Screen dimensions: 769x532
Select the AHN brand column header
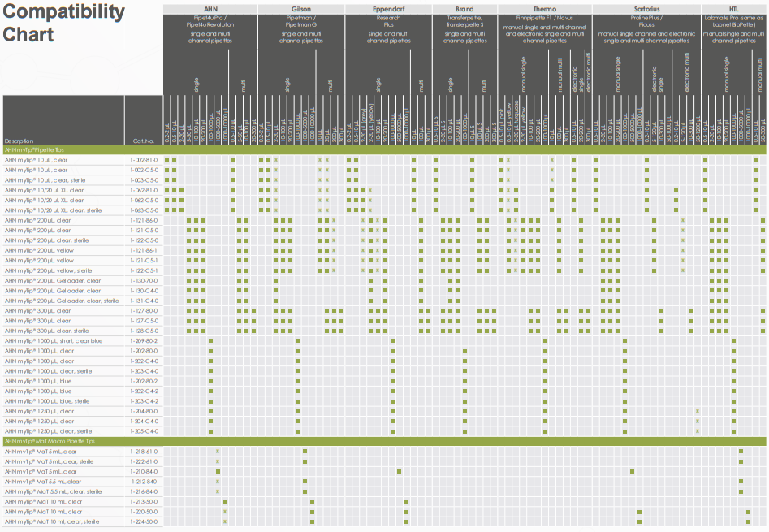click(210, 8)
